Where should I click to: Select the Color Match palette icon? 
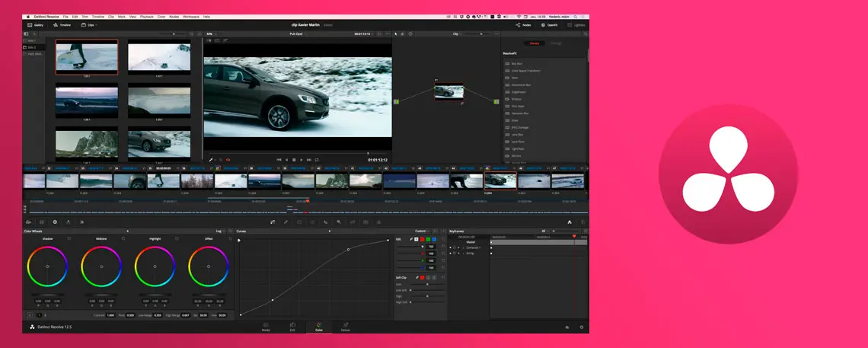coord(42,222)
